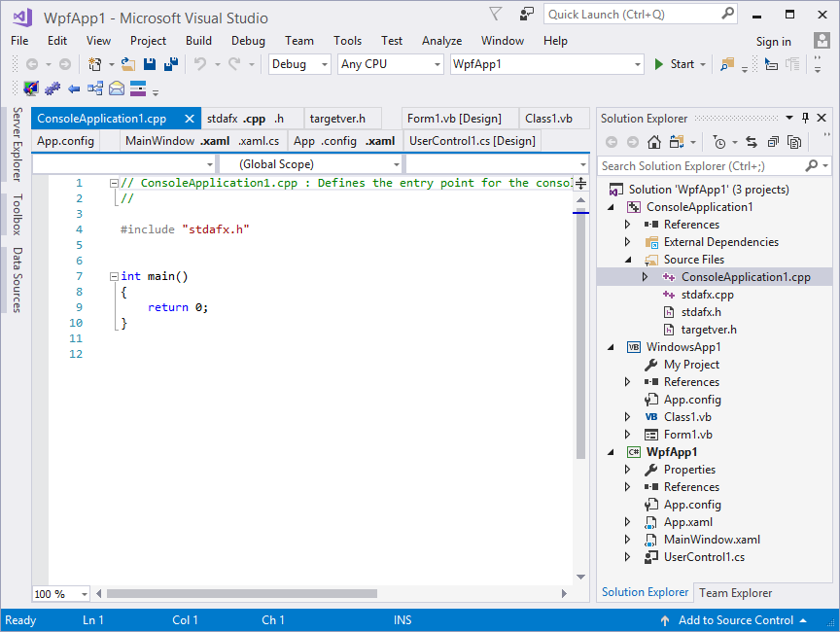Click Sync with Active Document in Solution Explorer
Image resolution: width=840 pixels, height=632 pixels.
click(x=752, y=142)
